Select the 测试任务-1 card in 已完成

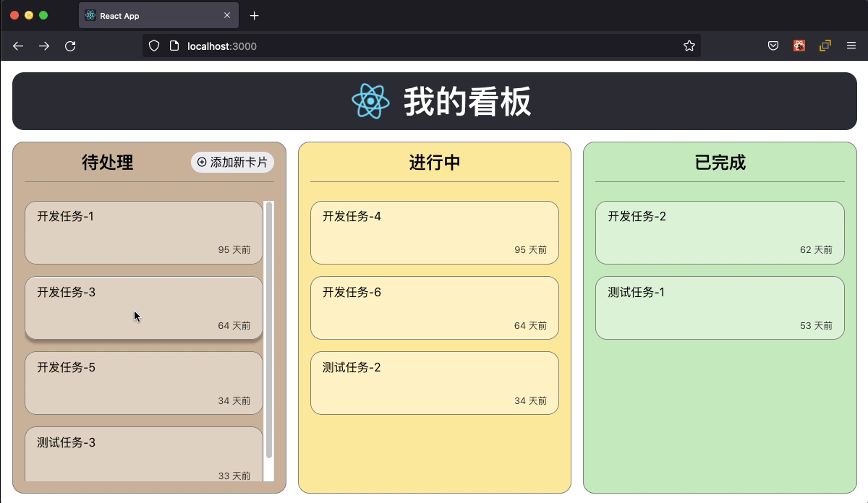[x=720, y=307]
